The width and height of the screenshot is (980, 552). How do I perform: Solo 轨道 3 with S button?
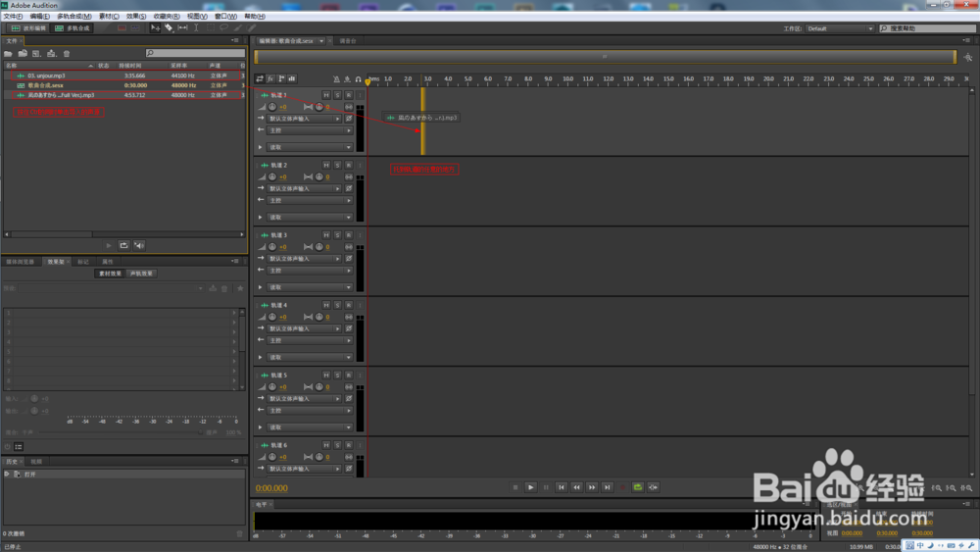coord(337,235)
